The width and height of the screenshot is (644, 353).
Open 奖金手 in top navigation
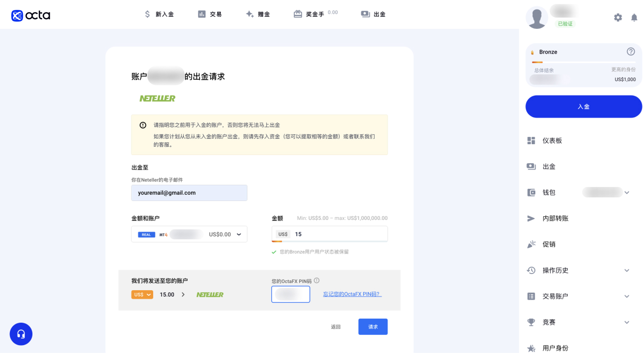point(315,14)
